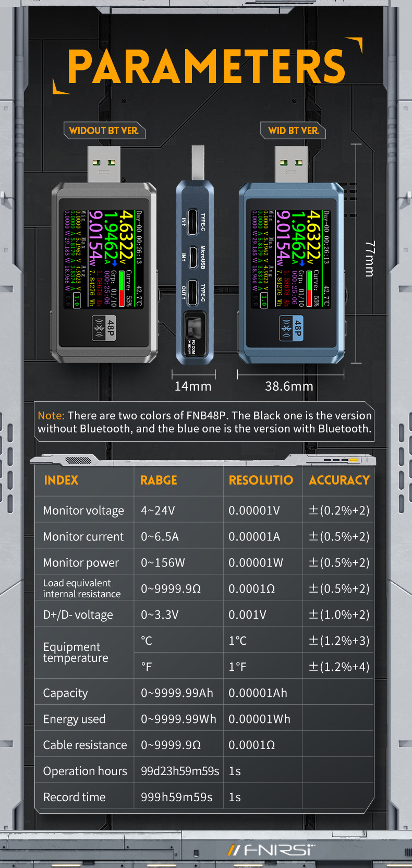Click the orange "Note:" text

(x=51, y=416)
